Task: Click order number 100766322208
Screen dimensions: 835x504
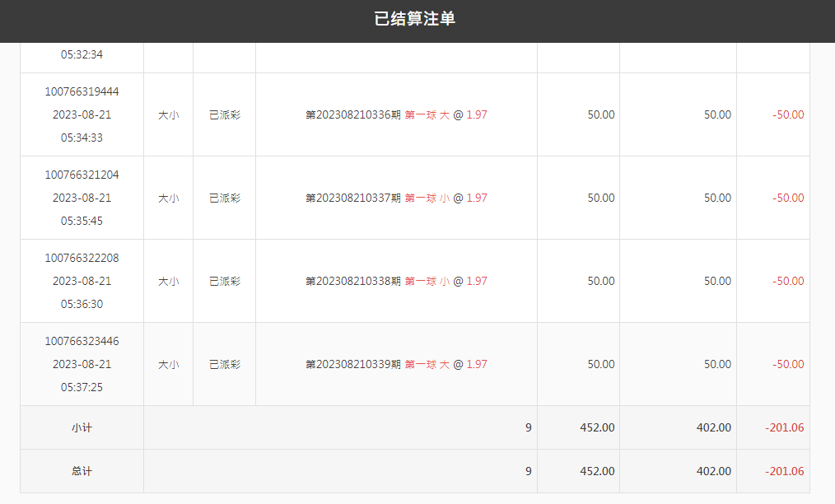Action: (x=82, y=258)
